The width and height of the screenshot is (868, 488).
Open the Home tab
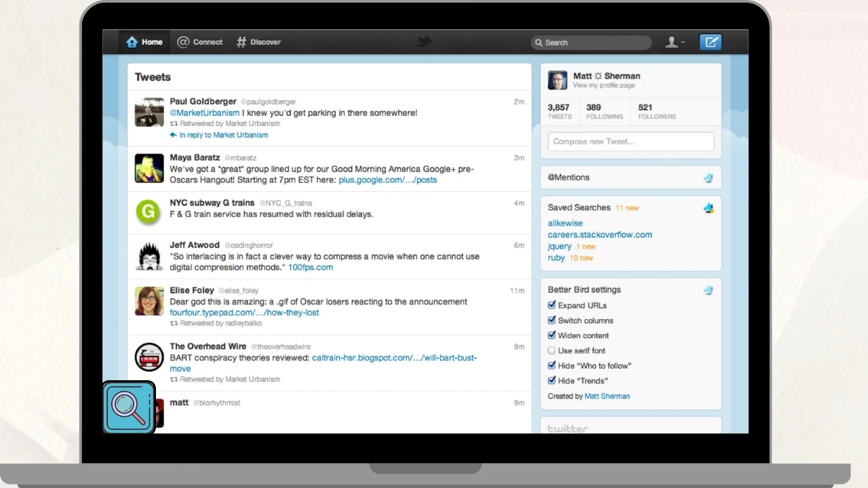point(144,42)
